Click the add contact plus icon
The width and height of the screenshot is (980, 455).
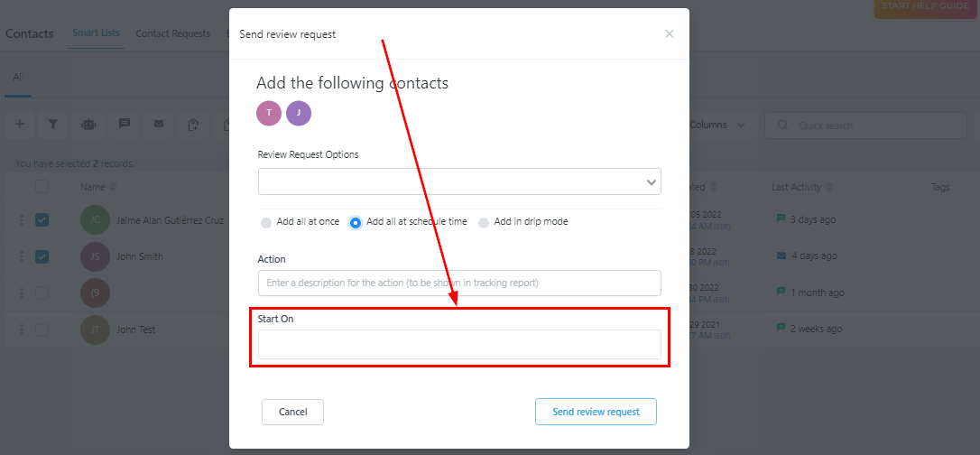pyautogui.click(x=20, y=125)
